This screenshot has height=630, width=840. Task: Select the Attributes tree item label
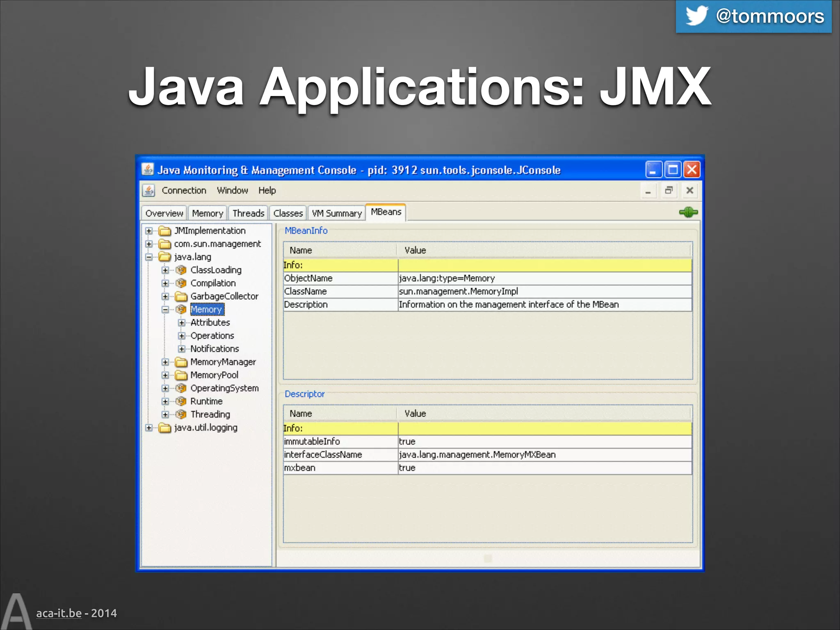point(210,322)
